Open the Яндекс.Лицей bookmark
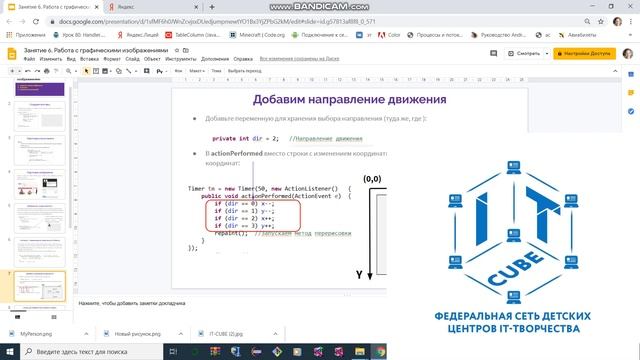 138,35
